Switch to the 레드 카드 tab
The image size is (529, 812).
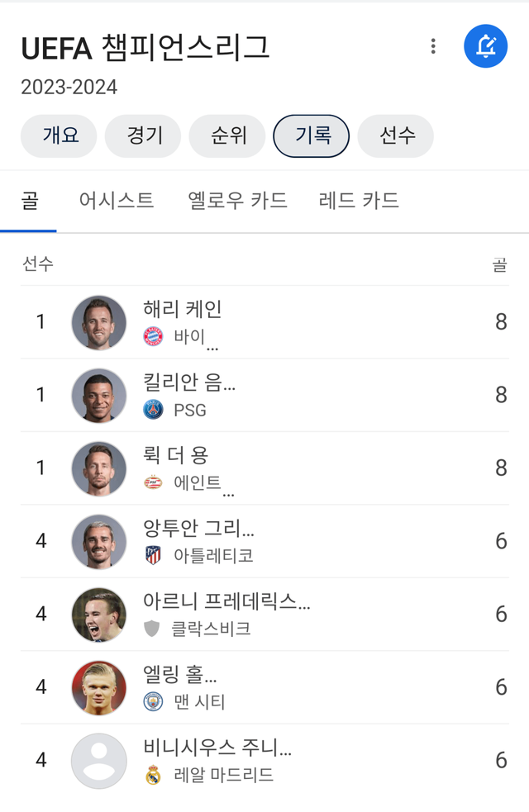[359, 201]
